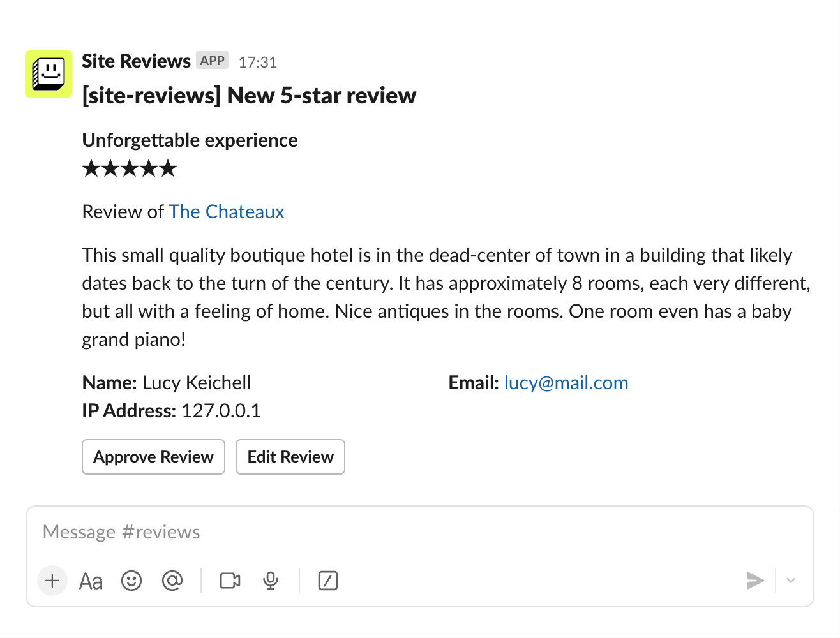Click the 17:31 message timestamp

(258, 63)
